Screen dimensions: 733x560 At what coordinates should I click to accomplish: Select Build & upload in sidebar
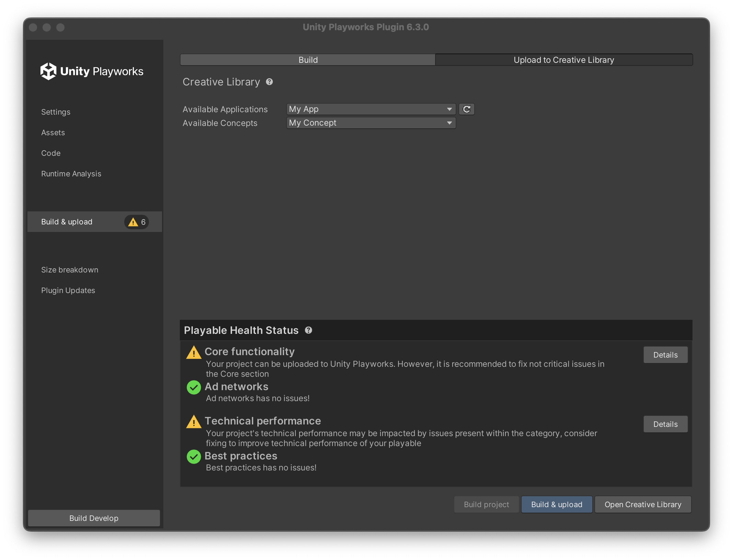95,222
